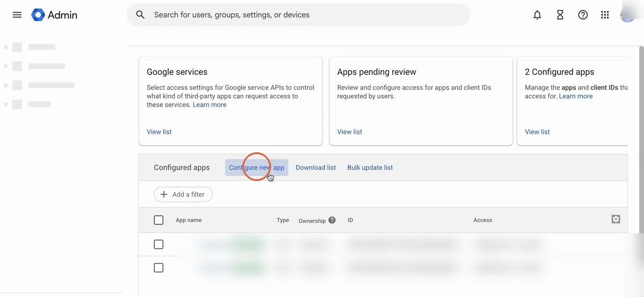The width and height of the screenshot is (644, 297).
Task: Open the Google apps grid
Action: tap(605, 15)
